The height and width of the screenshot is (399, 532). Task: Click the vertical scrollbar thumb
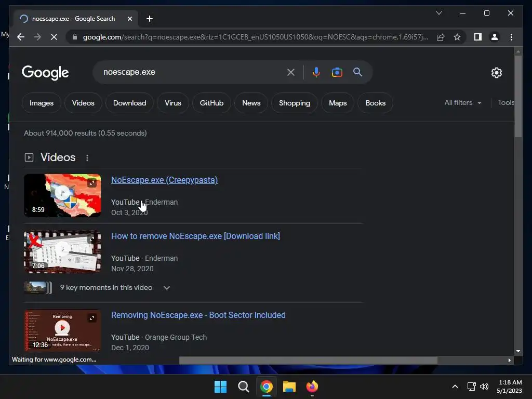(518, 96)
